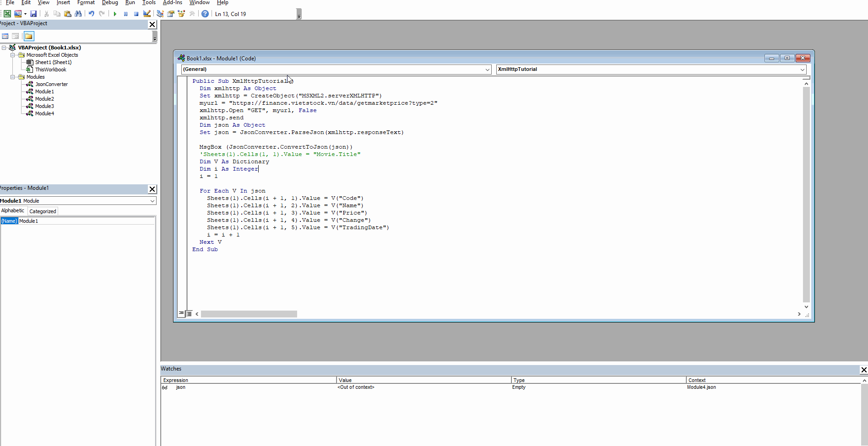Open Find with the binoculars icon
Screen dimensions: 868x446
coord(78,14)
